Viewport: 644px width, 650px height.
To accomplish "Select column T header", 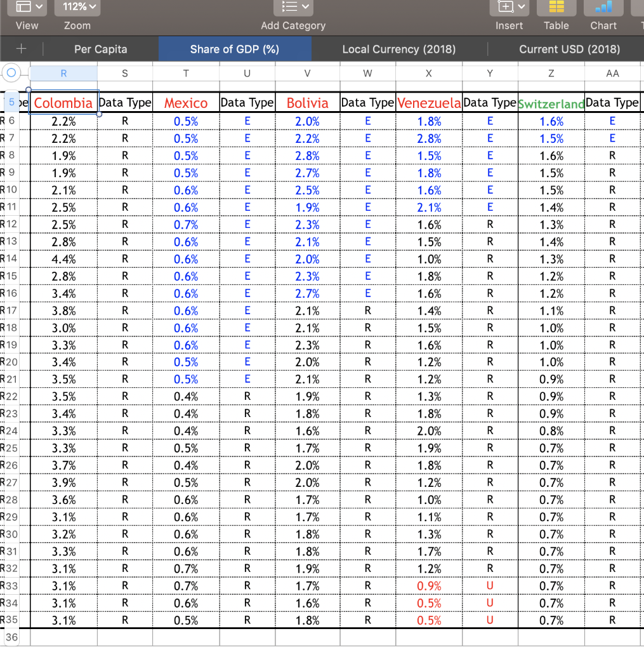I will [186, 73].
